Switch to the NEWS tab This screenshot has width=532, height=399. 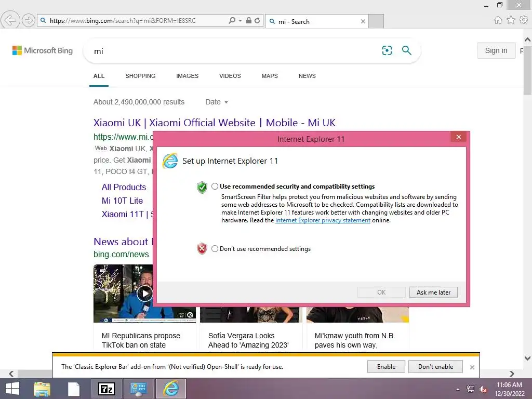(x=307, y=76)
